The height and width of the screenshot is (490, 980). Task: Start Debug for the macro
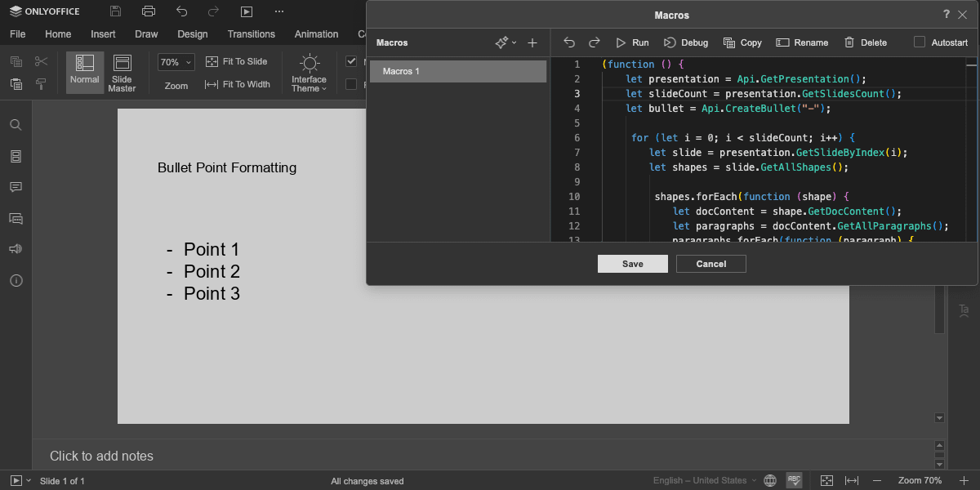click(x=685, y=42)
